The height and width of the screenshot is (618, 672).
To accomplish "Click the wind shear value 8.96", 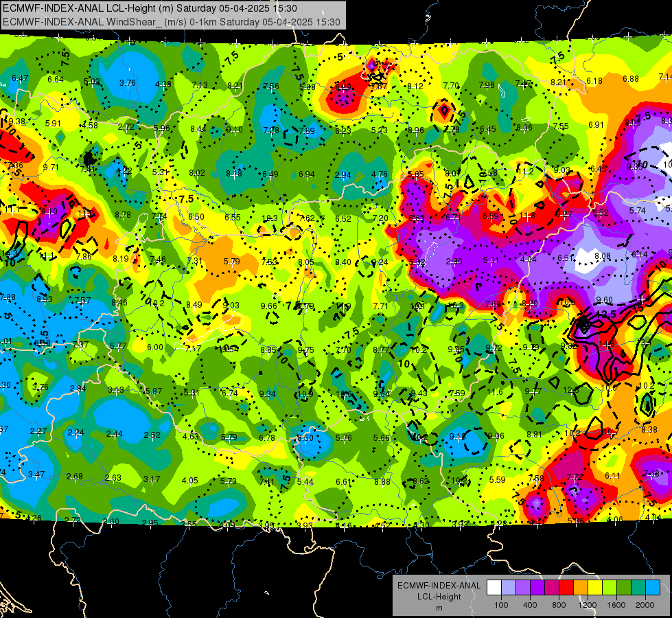I will [x=416, y=130].
